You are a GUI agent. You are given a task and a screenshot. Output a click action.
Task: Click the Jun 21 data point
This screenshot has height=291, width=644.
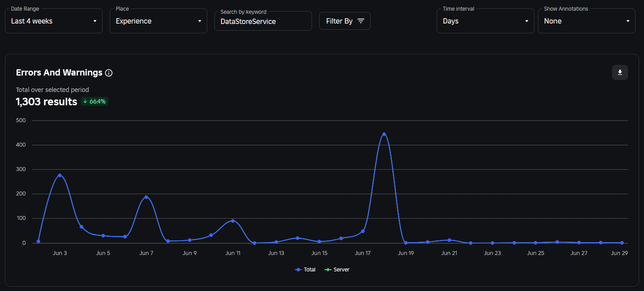pos(449,240)
